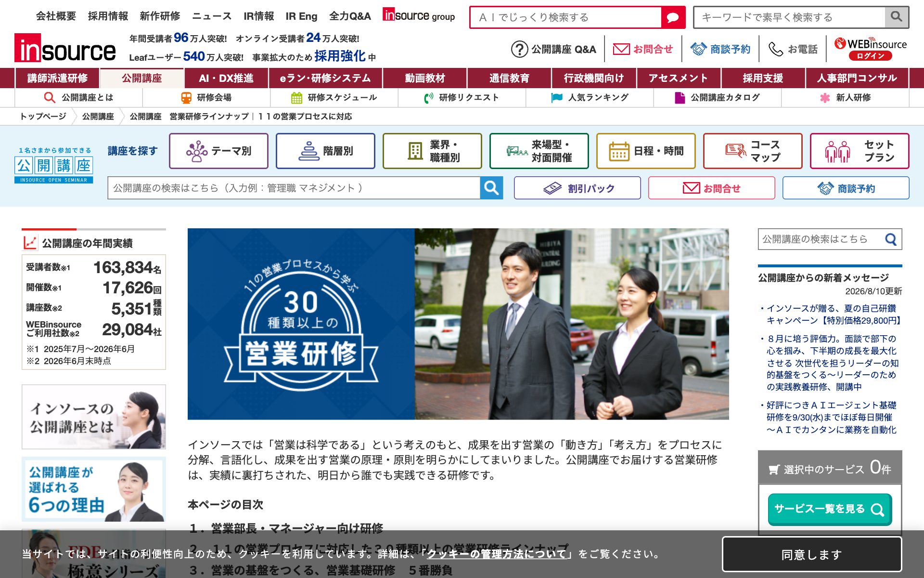Open the AIエージェント基礎研修 message link
The height and width of the screenshot is (578, 924).
click(831, 418)
